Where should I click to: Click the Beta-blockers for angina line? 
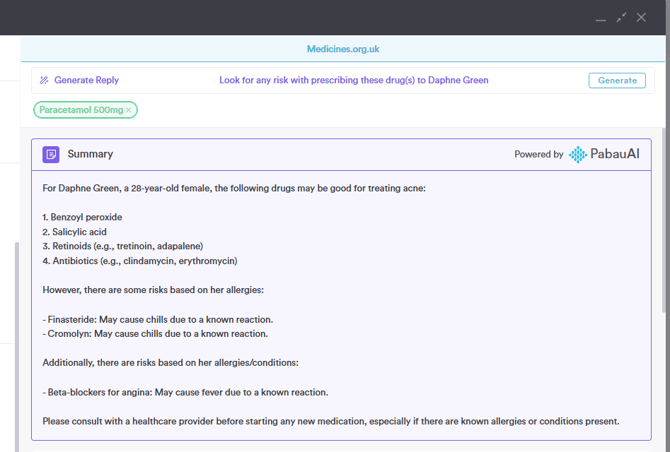pyautogui.click(x=185, y=392)
